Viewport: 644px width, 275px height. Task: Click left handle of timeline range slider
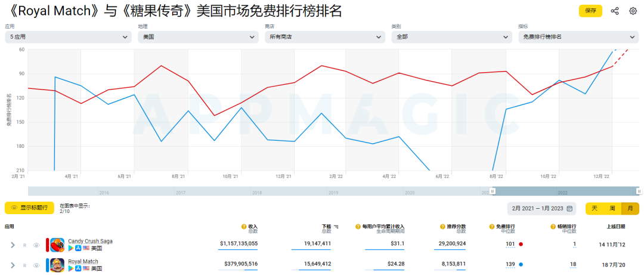coord(493,191)
